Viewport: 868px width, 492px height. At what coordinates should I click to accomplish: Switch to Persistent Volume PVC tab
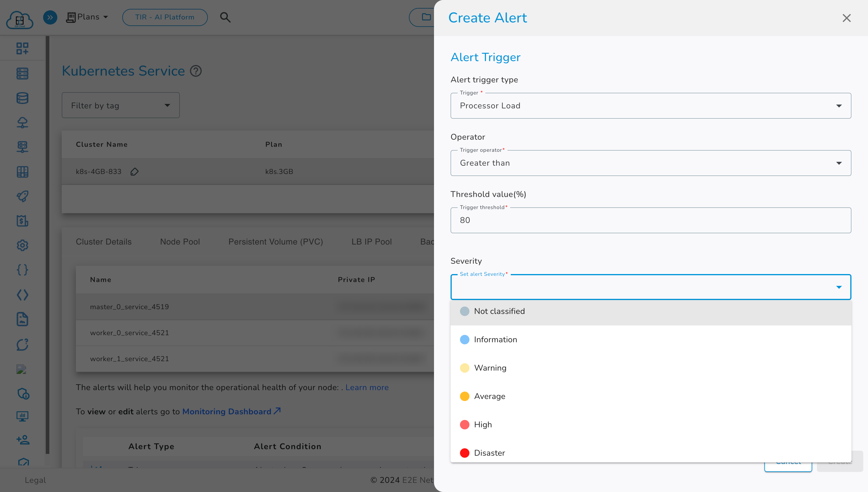tap(276, 242)
